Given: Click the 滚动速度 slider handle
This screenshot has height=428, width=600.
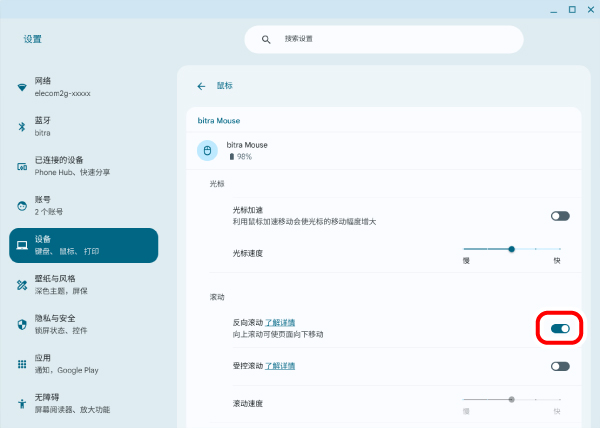Looking at the screenshot, I should 512,398.
